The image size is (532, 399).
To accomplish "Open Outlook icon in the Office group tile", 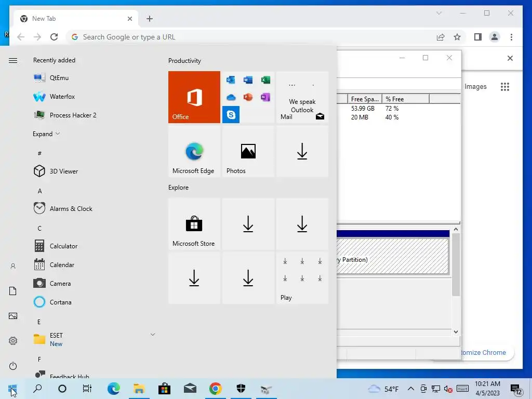I will [231, 80].
